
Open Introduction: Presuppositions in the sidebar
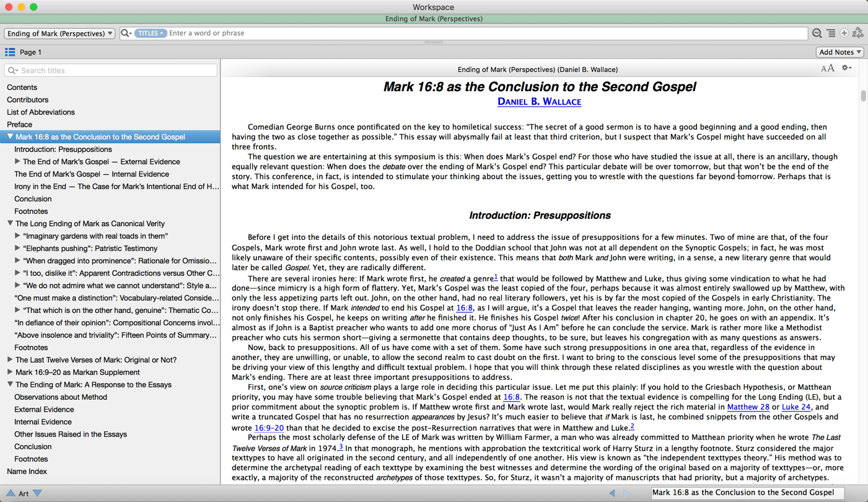(63, 149)
